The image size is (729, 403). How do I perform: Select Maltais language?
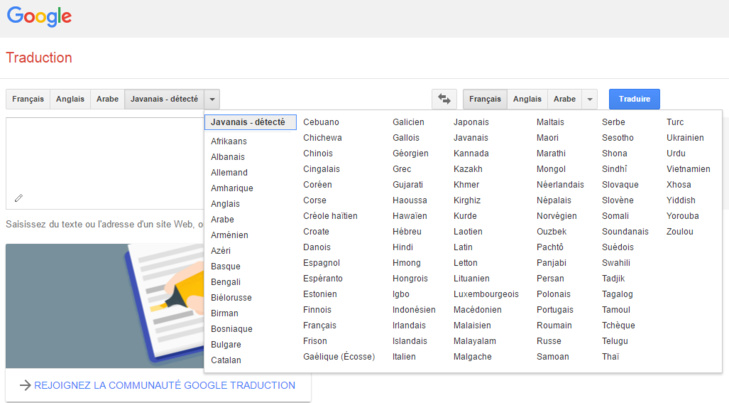pyautogui.click(x=550, y=122)
